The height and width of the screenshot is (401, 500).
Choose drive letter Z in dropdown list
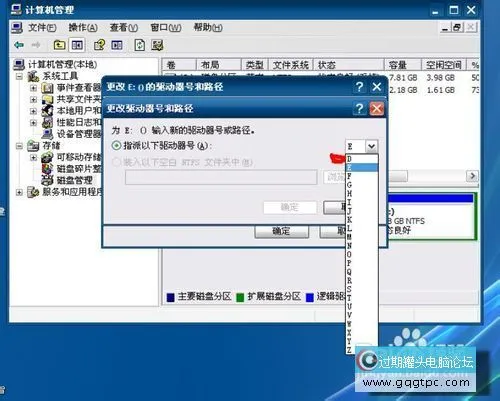coord(362,350)
